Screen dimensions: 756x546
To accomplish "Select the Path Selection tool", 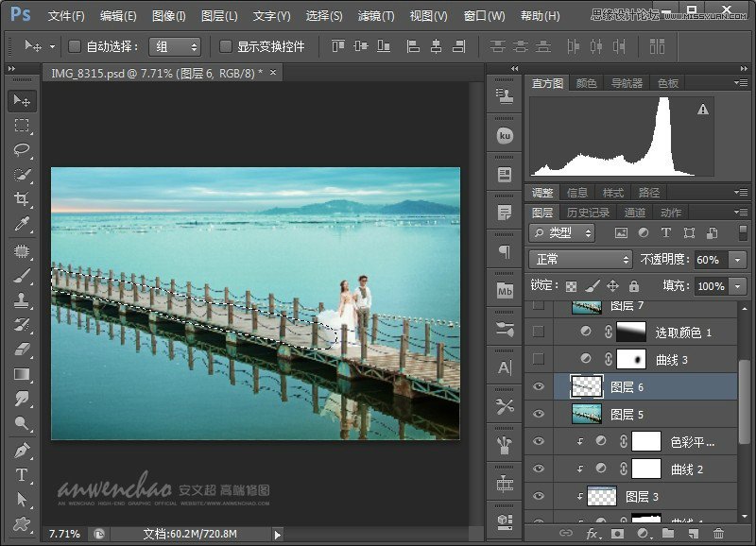I will (x=22, y=500).
